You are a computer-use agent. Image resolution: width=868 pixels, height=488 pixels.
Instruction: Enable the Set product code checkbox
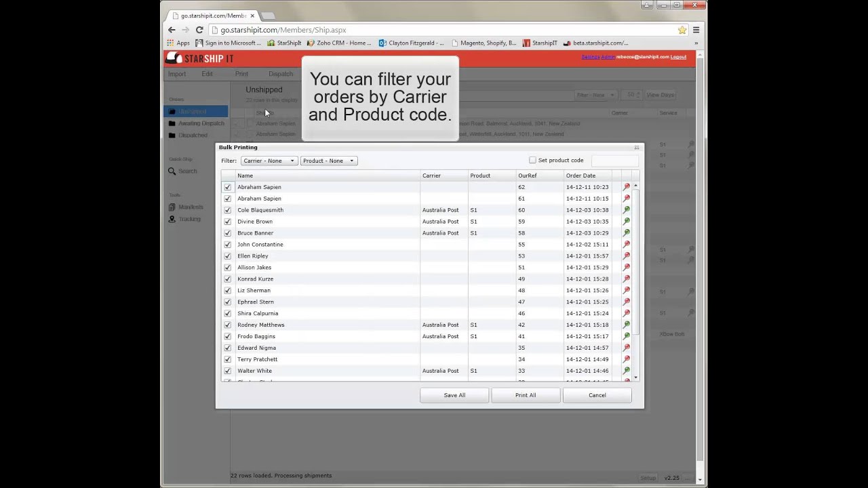(532, 161)
